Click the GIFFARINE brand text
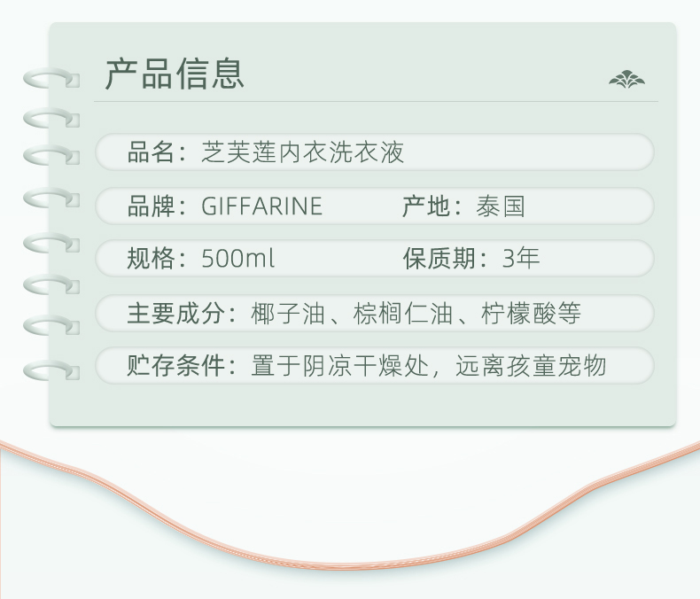Image resolution: width=700 pixels, height=599 pixels. pos(261,206)
